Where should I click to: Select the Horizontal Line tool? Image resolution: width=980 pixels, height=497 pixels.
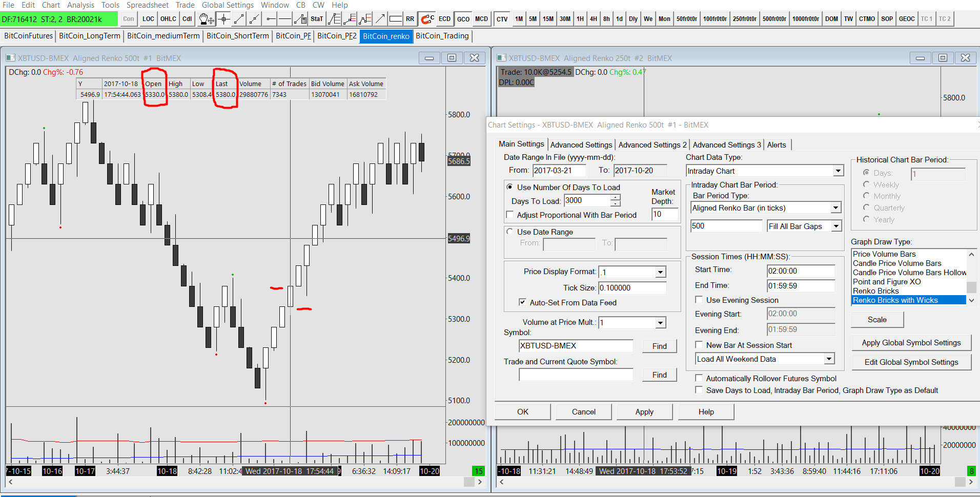pos(285,19)
